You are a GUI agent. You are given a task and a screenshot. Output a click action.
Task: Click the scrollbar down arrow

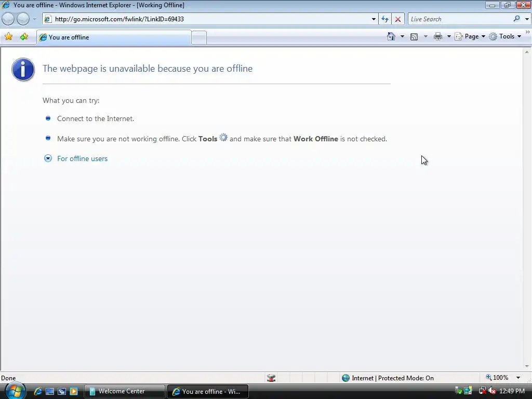click(x=527, y=366)
